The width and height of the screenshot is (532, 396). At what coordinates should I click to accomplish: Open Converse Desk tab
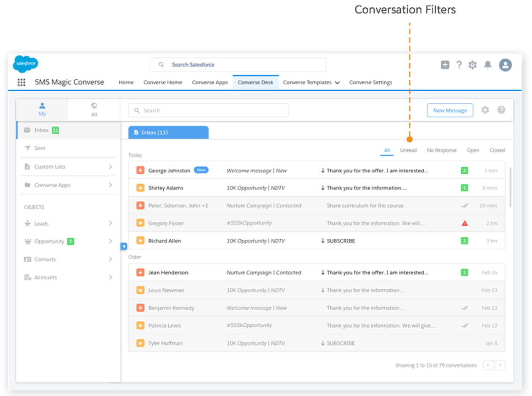click(x=255, y=82)
